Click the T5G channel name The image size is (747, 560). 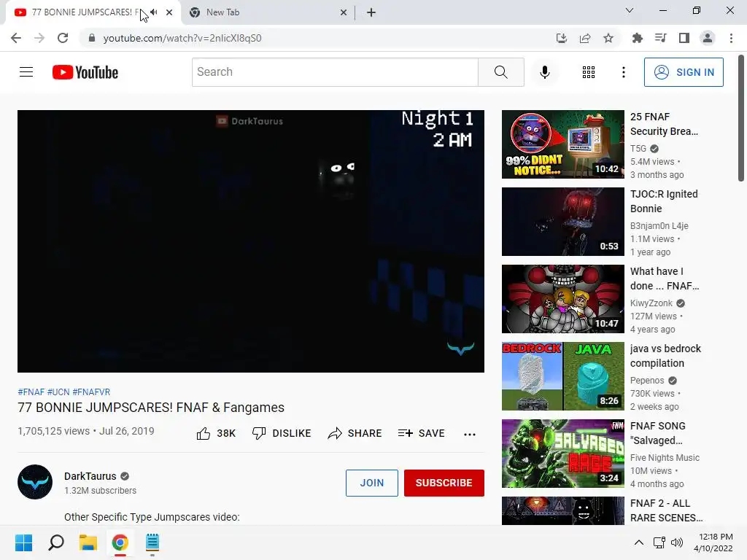[x=638, y=149]
